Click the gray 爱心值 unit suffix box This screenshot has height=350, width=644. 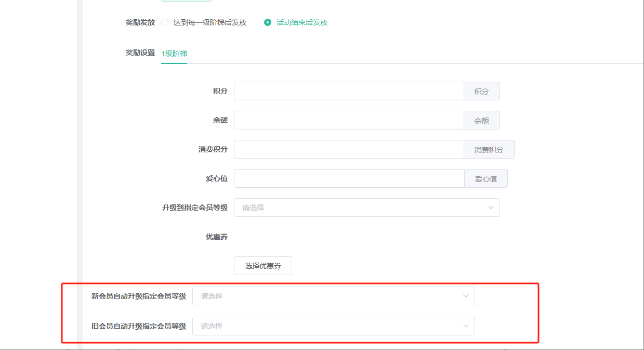(x=485, y=178)
